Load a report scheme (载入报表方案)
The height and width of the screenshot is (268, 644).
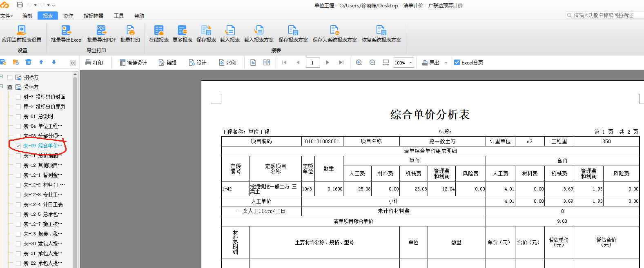pyautogui.click(x=259, y=34)
